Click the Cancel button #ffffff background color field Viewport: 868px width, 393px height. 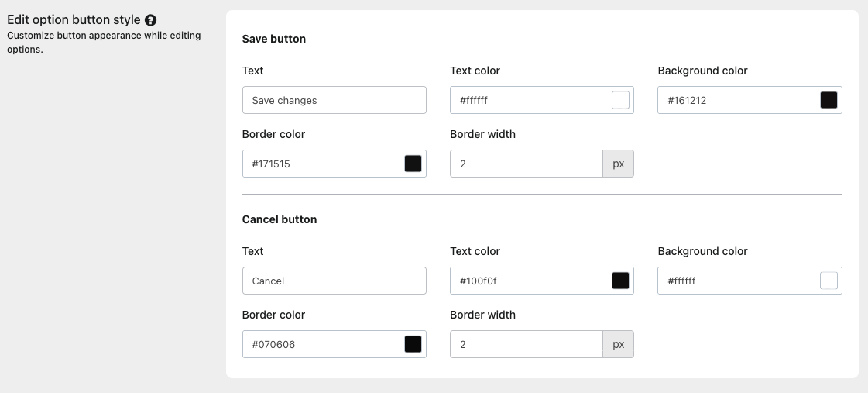click(737, 281)
